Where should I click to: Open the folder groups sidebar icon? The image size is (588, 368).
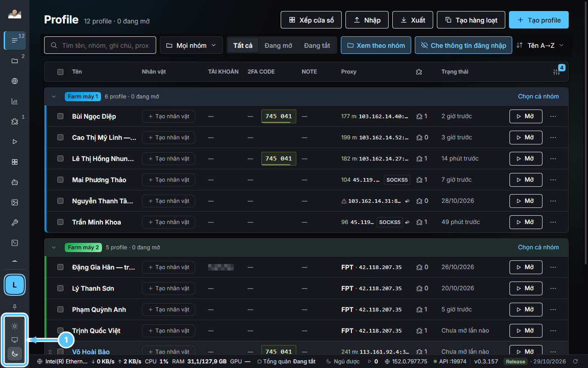15,61
